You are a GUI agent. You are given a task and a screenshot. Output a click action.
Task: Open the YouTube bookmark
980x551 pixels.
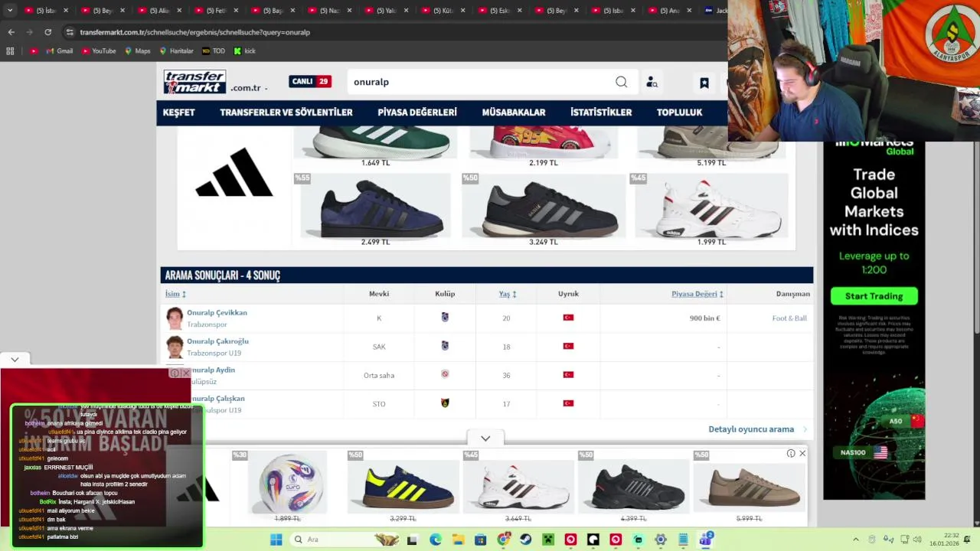pos(99,51)
